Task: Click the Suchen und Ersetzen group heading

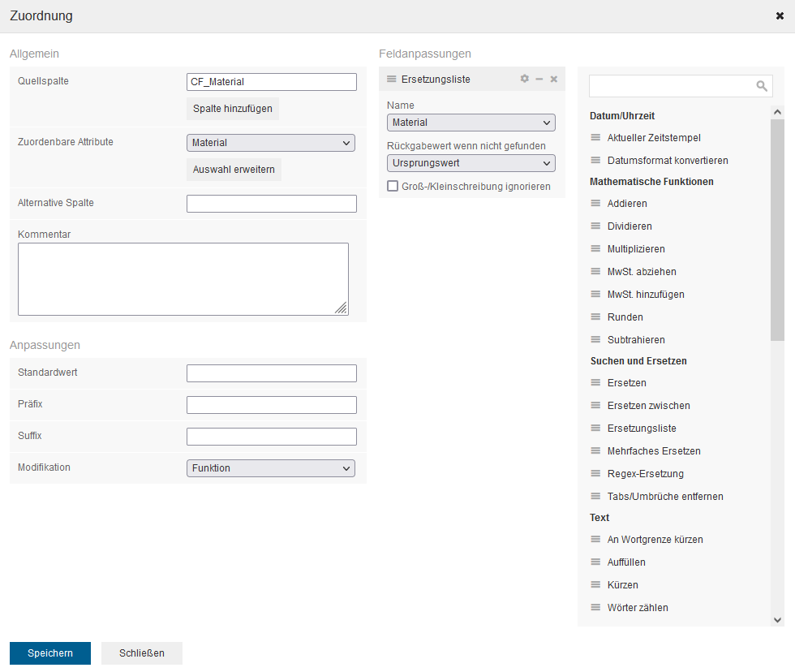Action: [638, 361]
